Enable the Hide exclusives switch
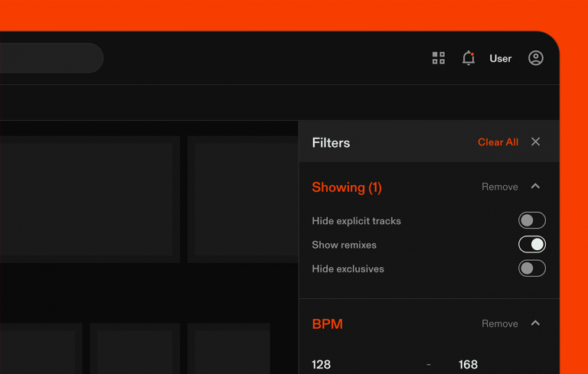 click(531, 268)
